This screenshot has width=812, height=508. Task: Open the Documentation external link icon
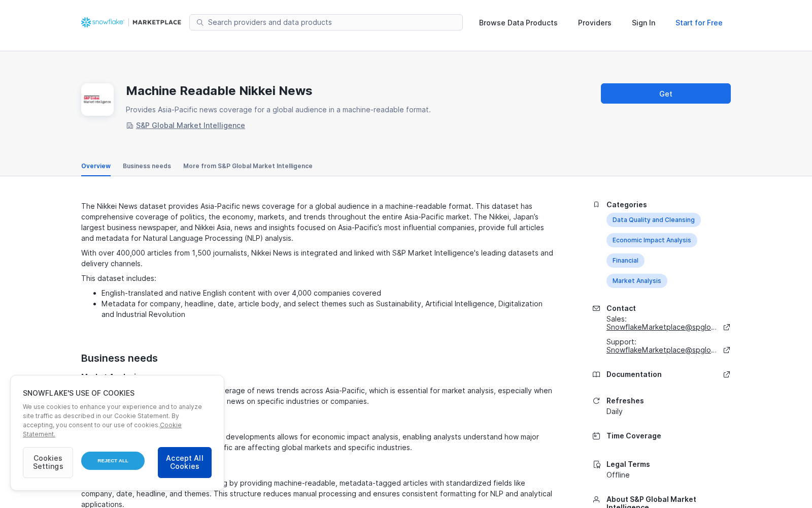pyautogui.click(x=727, y=374)
